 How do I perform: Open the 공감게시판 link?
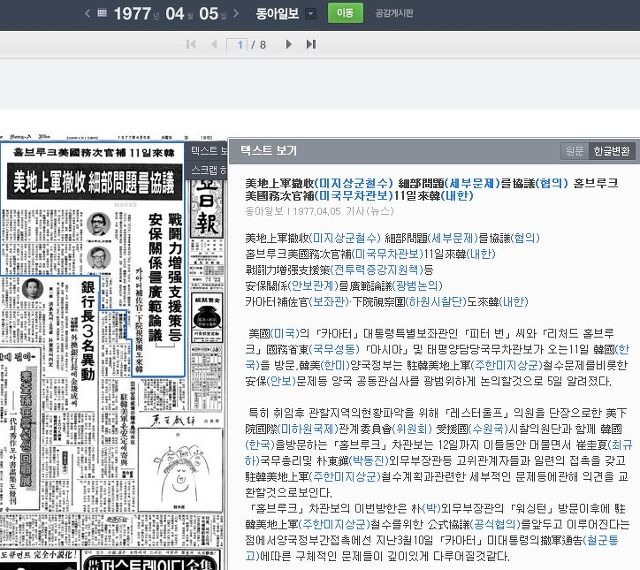click(394, 13)
